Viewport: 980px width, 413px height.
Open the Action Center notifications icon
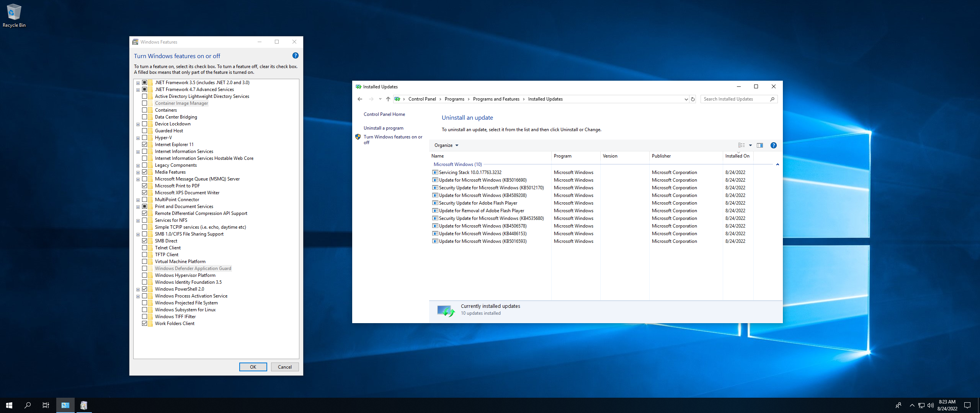(967, 405)
